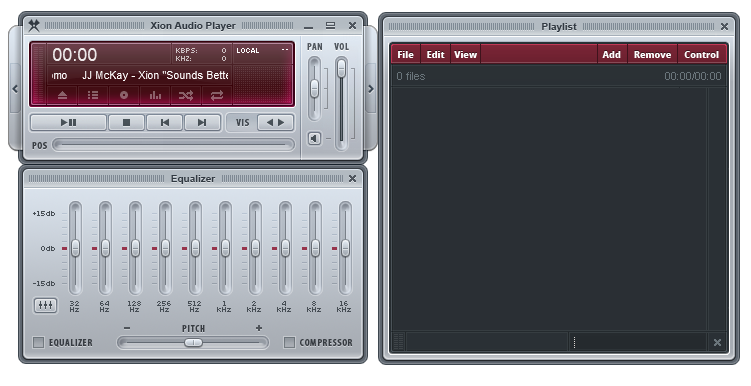The width and height of the screenshot is (751, 386).
Task: Click the PITCH slider handle
Action: [x=193, y=342]
